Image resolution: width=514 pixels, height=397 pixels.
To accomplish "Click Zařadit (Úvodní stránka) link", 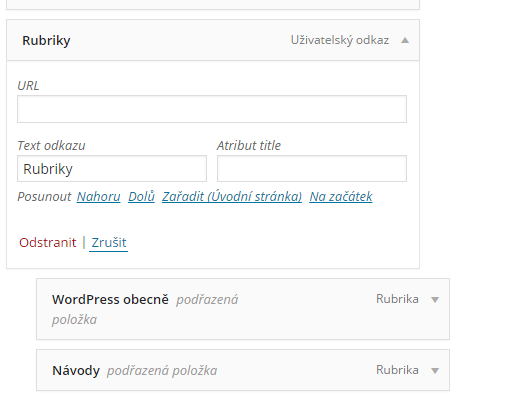I will click(x=232, y=196).
